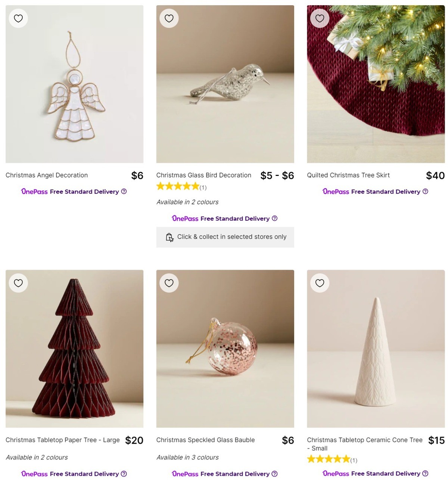Screen dimensions: 448x480
Task: View the Speckled Glass Bauble photo
Action: click(x=225, y=349)
